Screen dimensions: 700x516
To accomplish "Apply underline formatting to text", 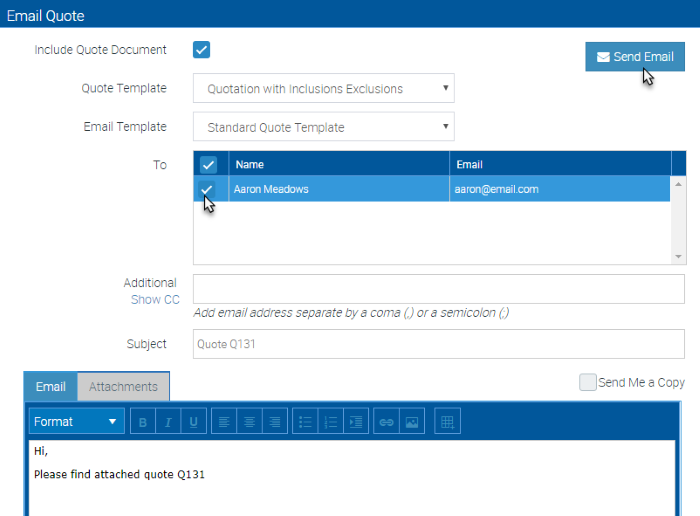I will coord(194,421).
